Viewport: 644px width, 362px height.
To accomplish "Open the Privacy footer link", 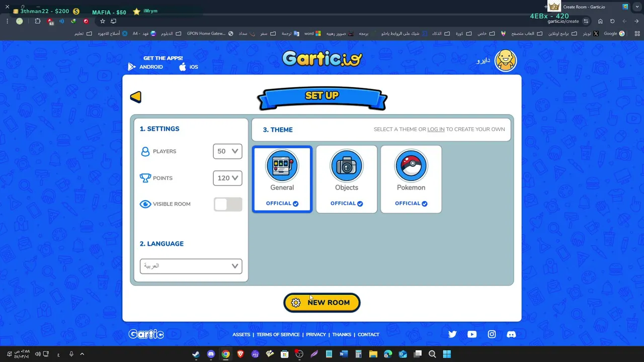I will click(x=316, y=335).
